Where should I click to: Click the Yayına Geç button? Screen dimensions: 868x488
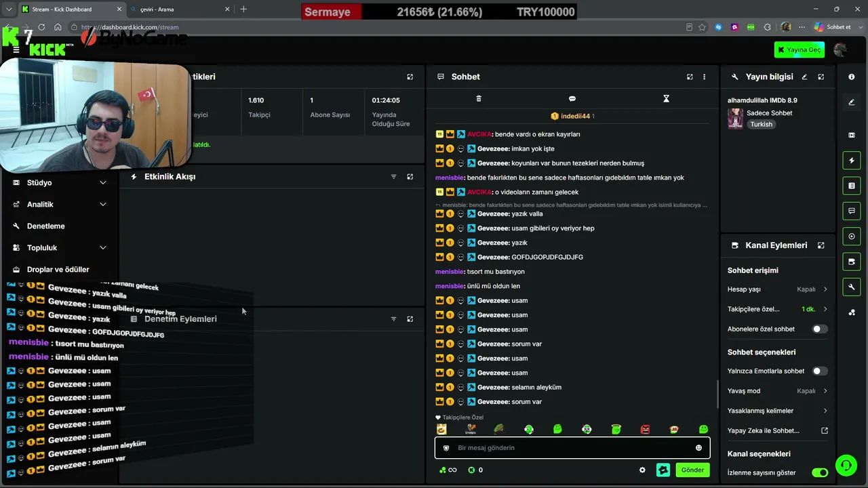(x=799, y=49)
